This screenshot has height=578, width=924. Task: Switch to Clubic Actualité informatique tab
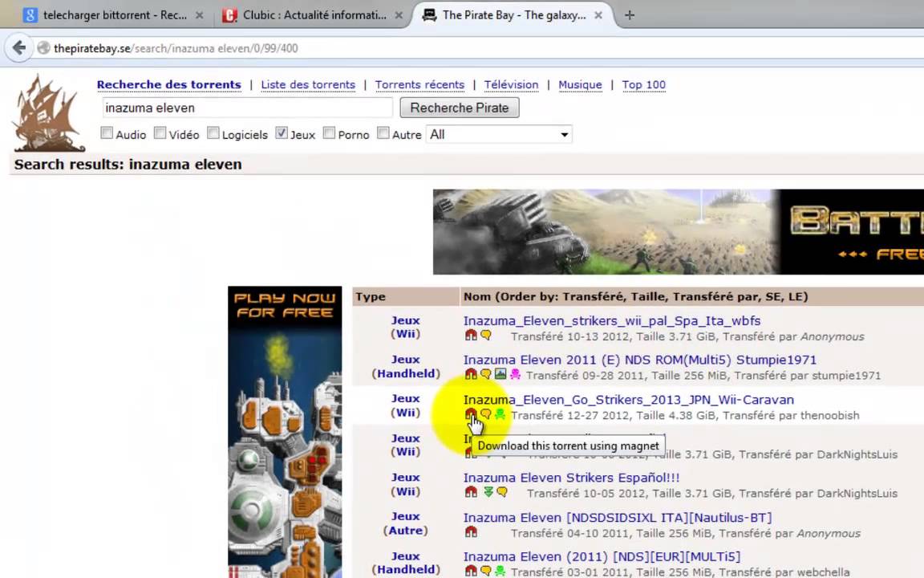[x=310, y=15]
